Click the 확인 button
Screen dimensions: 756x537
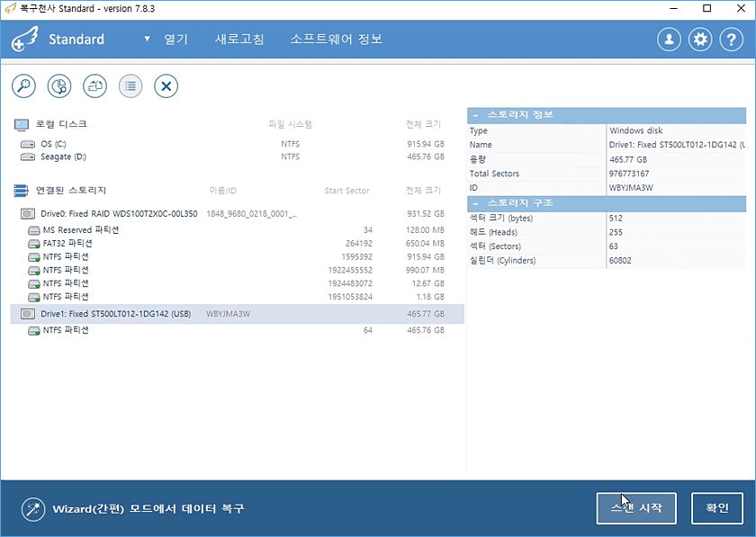(716, 508)
